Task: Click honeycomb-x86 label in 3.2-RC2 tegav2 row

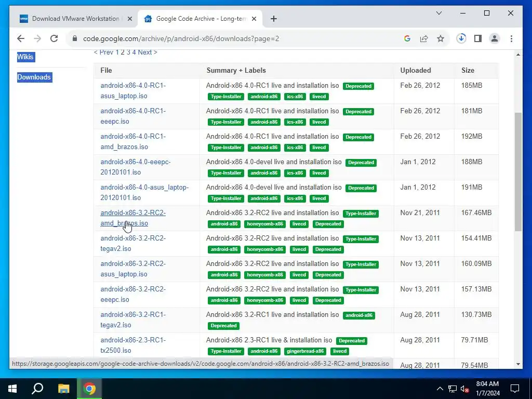Action: click(x=265, y=249)
